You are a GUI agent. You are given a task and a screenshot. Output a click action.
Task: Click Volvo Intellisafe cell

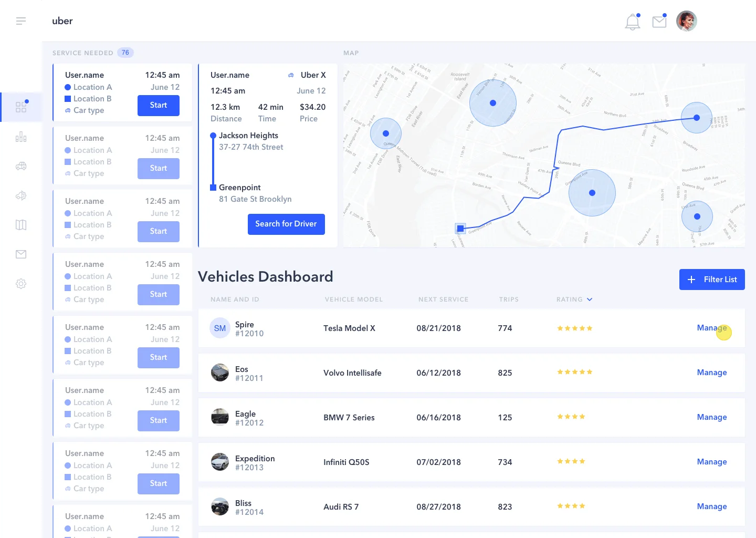point(352,373)
